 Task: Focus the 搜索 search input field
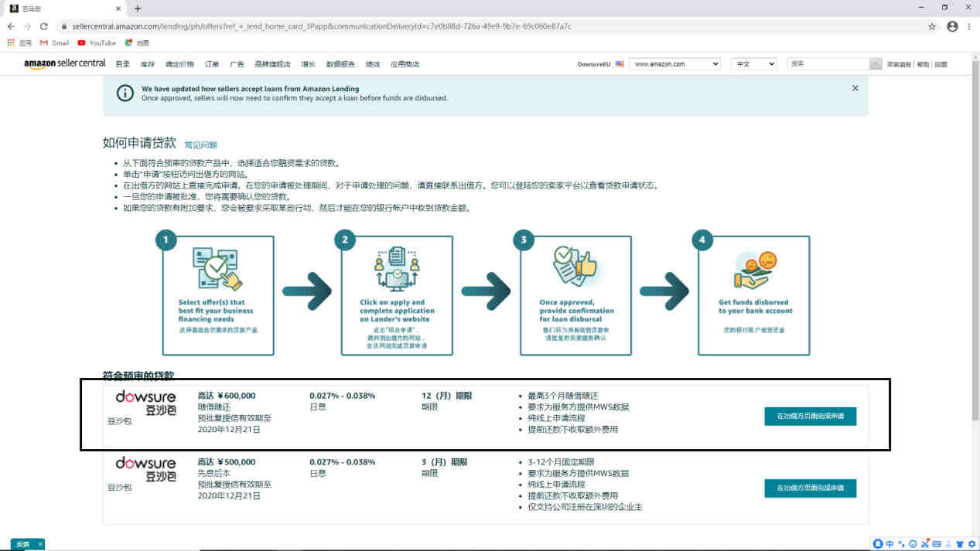tap(828, 64)
